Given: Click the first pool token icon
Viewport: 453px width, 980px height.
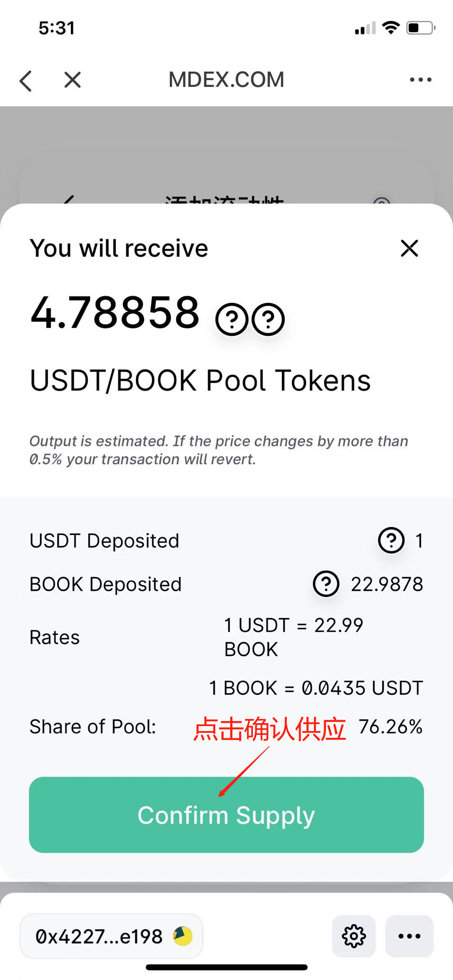Looking at the screenshot, I should coord(232,319).
